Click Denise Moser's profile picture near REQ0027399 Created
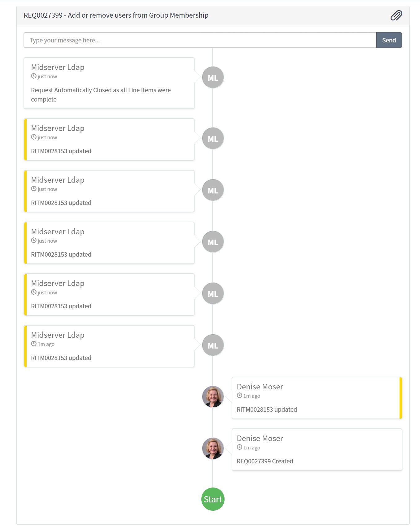420x529 pixels. [213, 448]
